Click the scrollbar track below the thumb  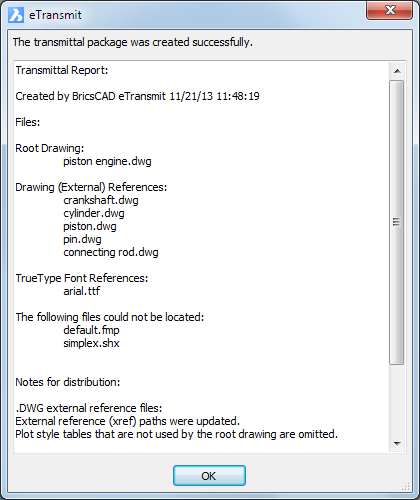tap(397, 400)
